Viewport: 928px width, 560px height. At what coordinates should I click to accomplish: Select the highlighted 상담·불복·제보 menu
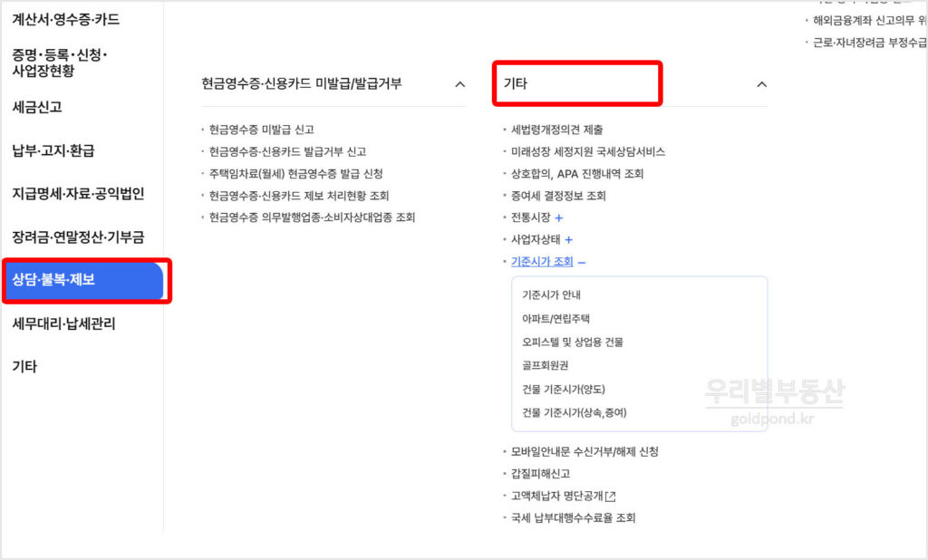(83, 280)
